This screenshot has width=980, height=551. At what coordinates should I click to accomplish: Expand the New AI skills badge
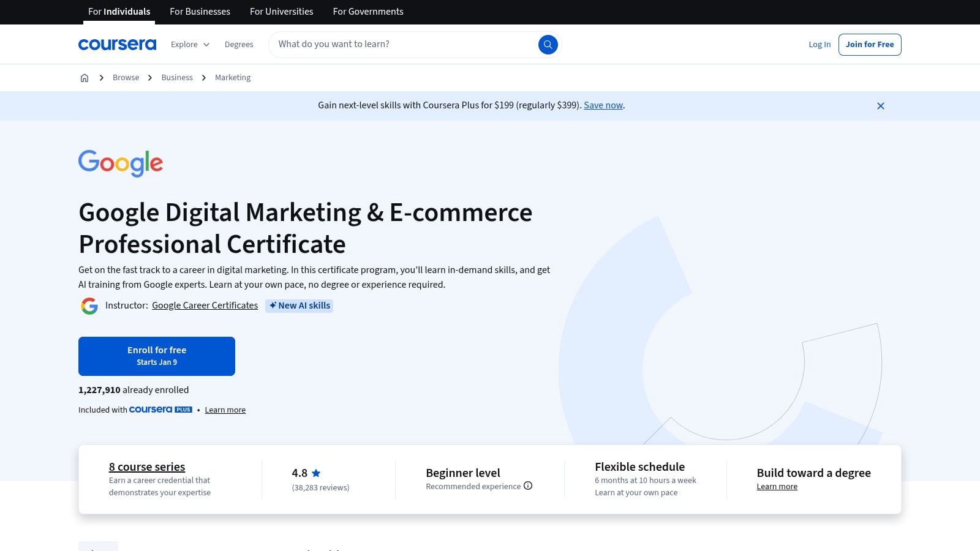click(x=299, y=305)
